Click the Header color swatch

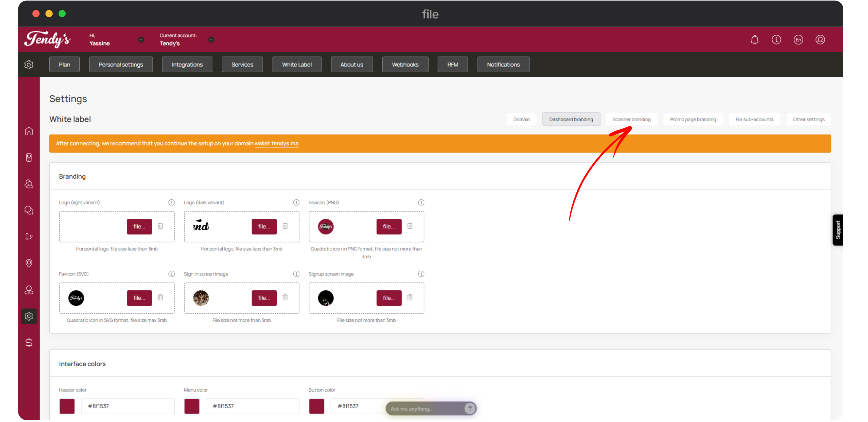[x=67, y=406]
